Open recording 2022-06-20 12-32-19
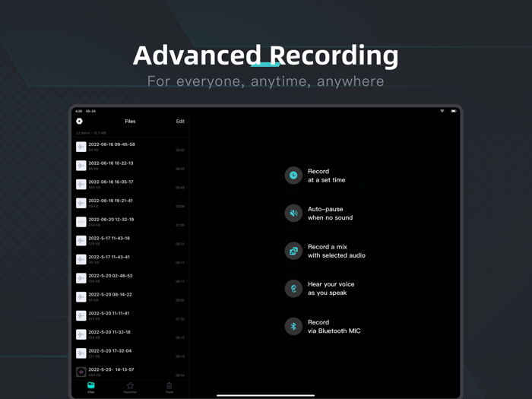The width and height of the screenshot is (532, 399). point(130,222)
